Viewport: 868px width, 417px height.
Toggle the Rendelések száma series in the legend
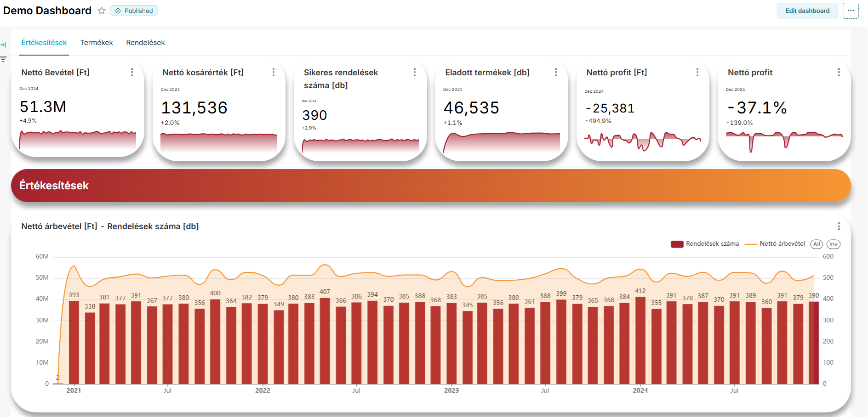712,244
